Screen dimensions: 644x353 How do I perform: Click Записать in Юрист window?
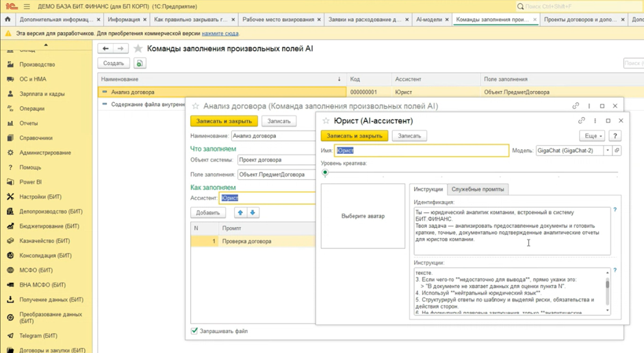click(x=409, y=136)
